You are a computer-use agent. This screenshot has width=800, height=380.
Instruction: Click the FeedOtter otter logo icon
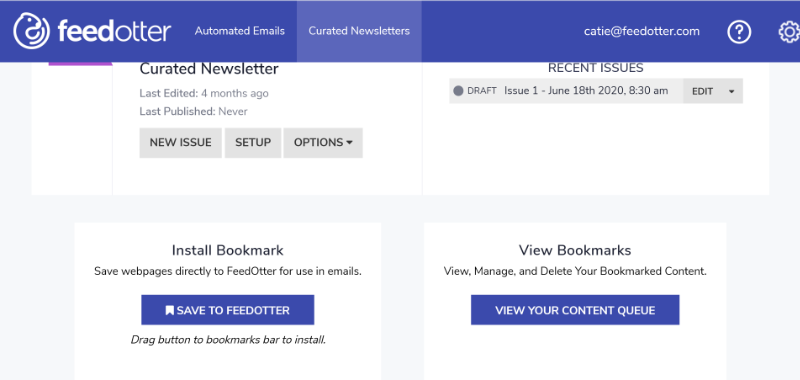coord(32,31)
